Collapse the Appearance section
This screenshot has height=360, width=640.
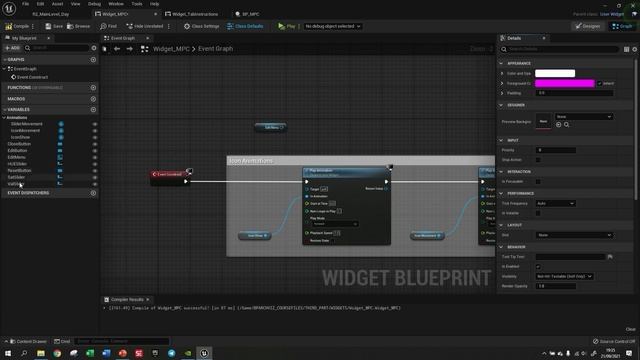click(x=501, y=64)
